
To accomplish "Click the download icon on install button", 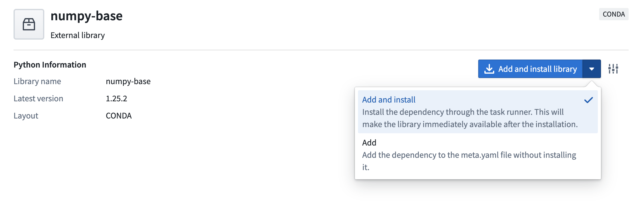I will [x=489, y=69].
